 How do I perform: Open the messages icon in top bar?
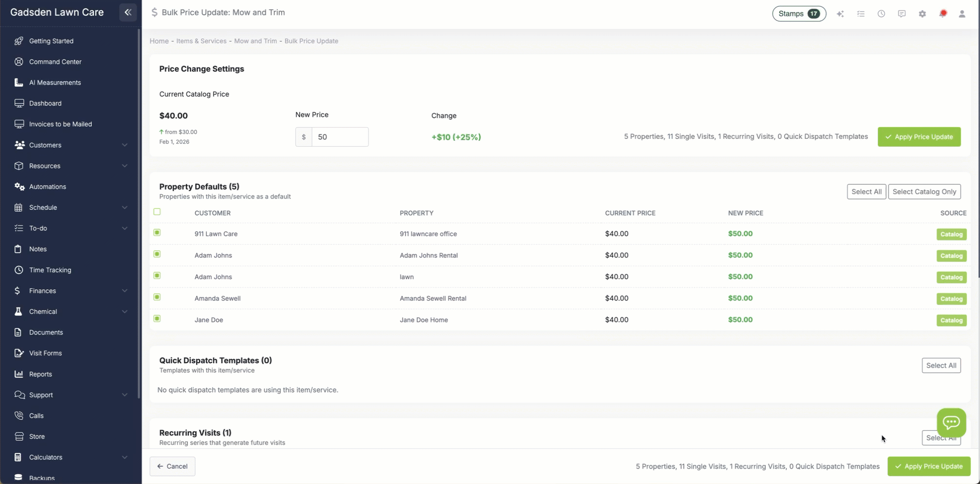[x=902, y=14]
